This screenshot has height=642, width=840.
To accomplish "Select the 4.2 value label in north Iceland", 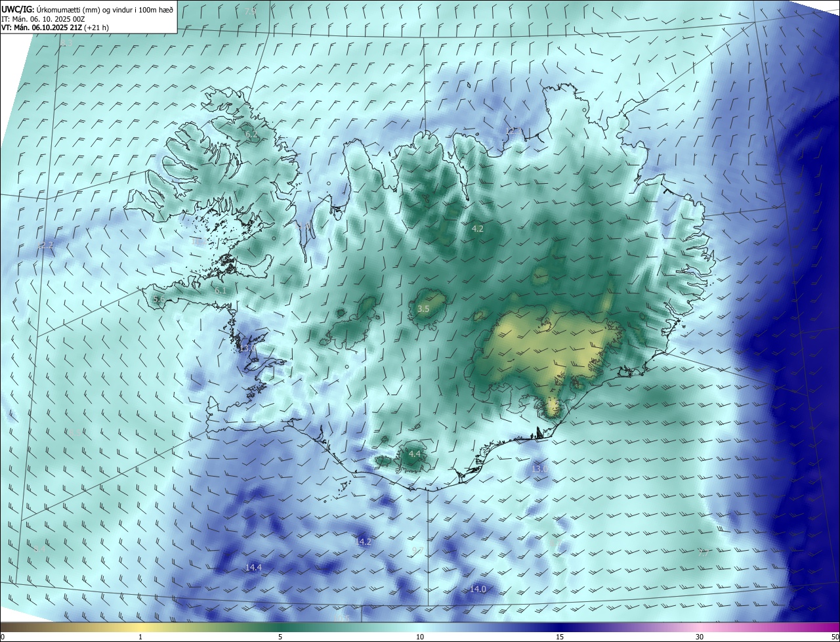I will tap(478, 228).
